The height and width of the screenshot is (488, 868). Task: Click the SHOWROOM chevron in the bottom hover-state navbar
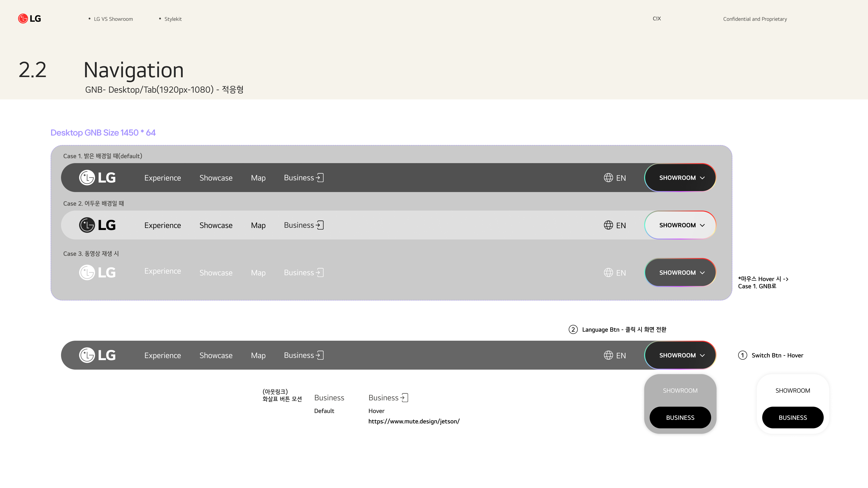(702, 355)
